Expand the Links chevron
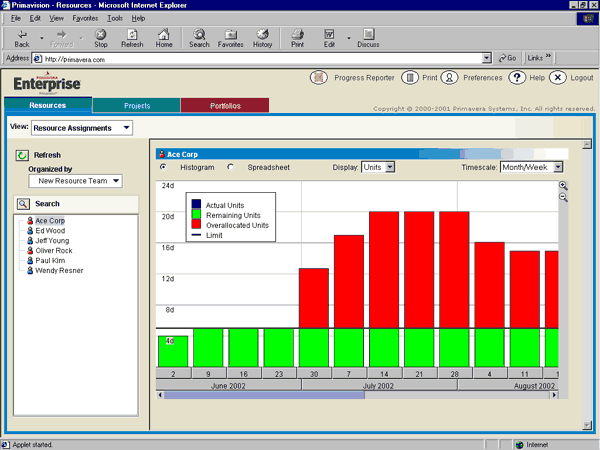 click(x=548, y=57)
